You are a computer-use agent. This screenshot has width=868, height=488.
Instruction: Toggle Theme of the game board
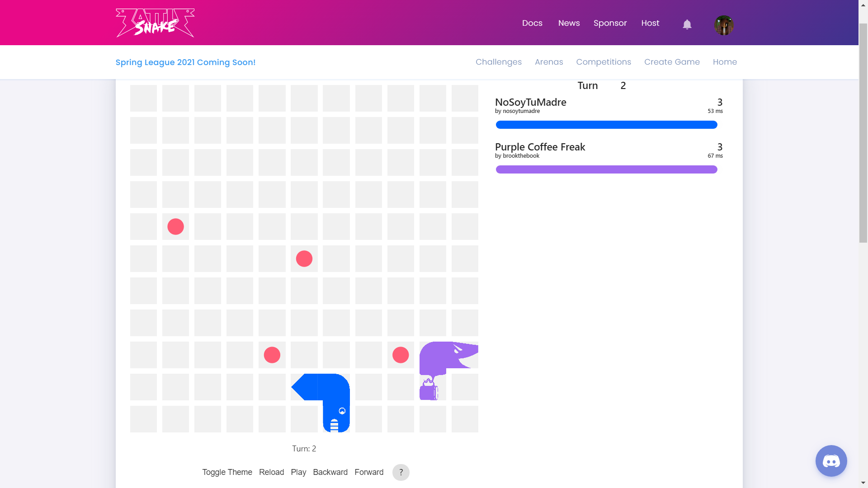(x=227, y=472)
